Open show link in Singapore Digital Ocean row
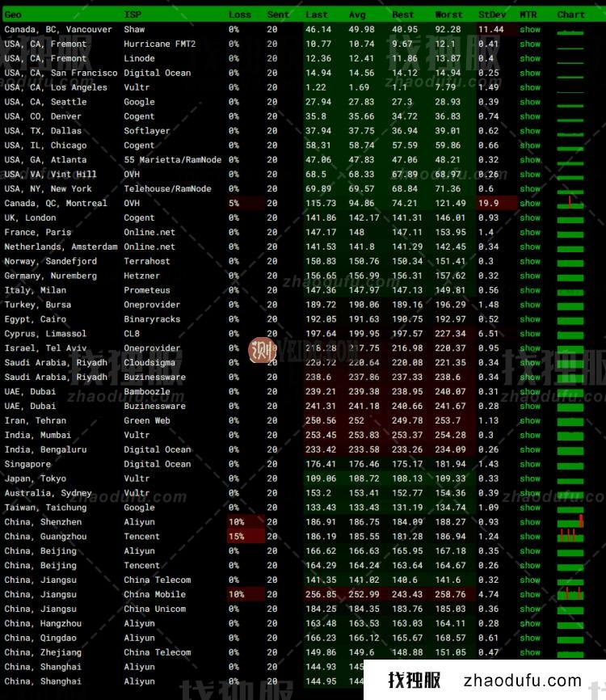The height and width of the screenshot is (700, 606). pos(530,464)
